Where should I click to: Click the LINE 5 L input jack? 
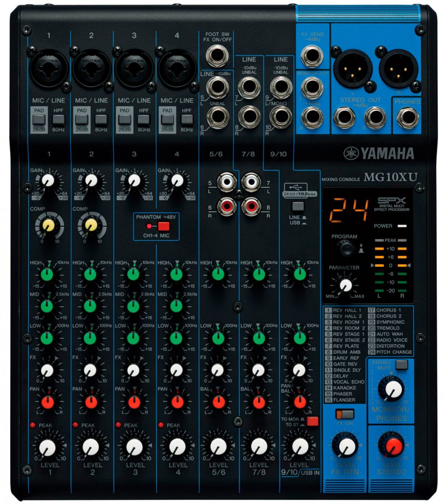click(218, 87)
